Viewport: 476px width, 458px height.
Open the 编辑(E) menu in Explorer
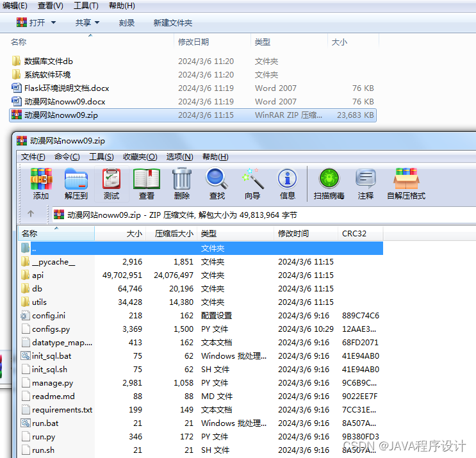pyautogui.click(x=15, y=6)
